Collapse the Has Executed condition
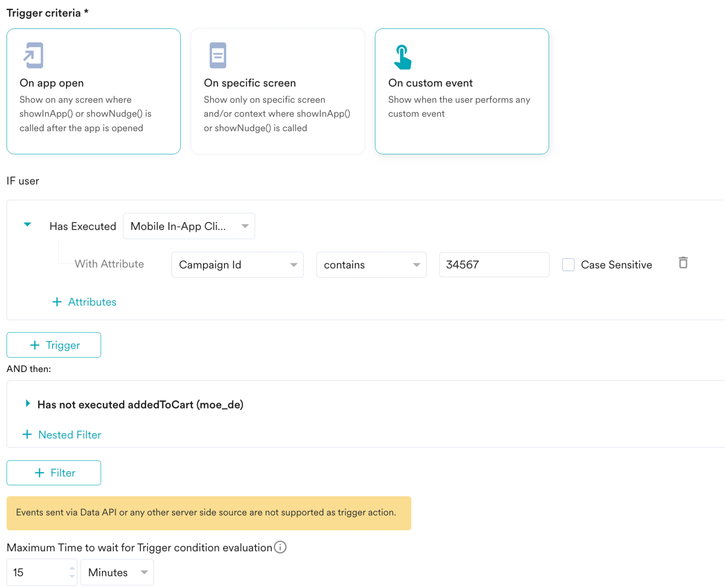Viewport: 725px width, 588px height. (27, 224)
